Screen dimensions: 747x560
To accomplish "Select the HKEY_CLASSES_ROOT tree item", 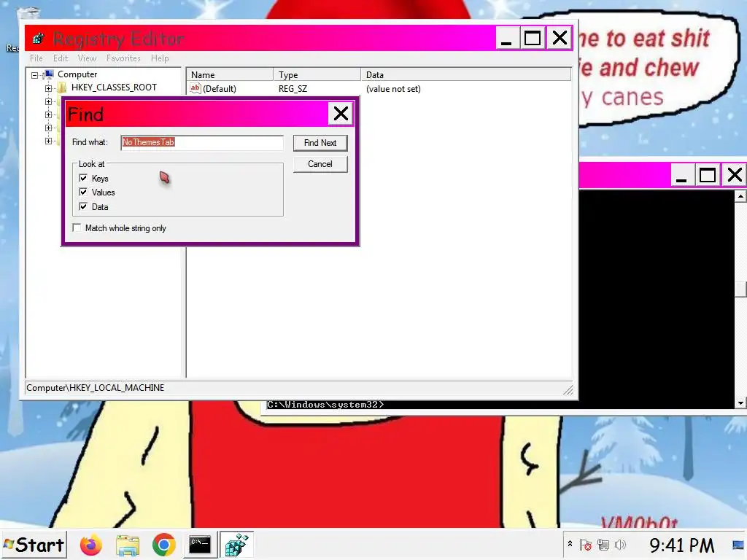I will (x=114, y=87).
